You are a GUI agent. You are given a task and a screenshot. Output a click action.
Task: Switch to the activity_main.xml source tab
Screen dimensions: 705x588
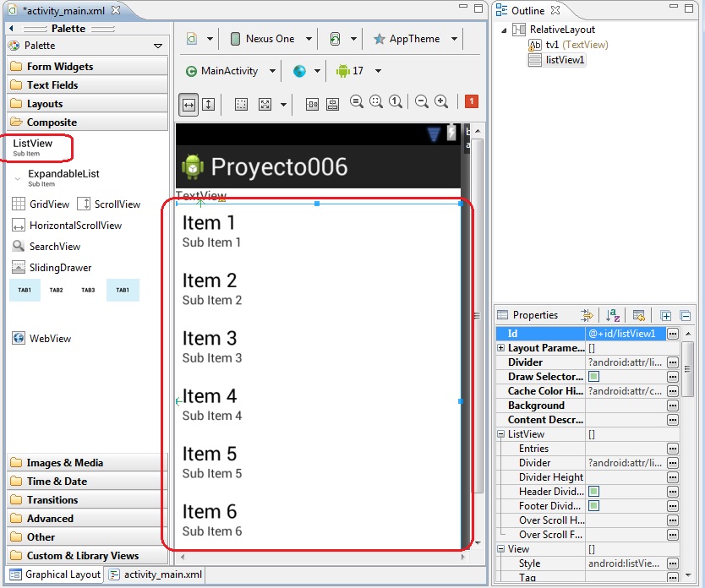[156, 574]
